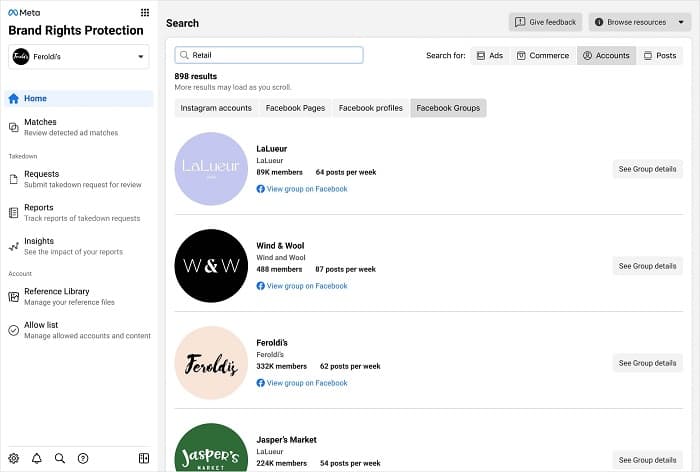Select the Ads search filter
Image resolution: width=700 pixels, height=472 pixels.
[x=490, y=55]
